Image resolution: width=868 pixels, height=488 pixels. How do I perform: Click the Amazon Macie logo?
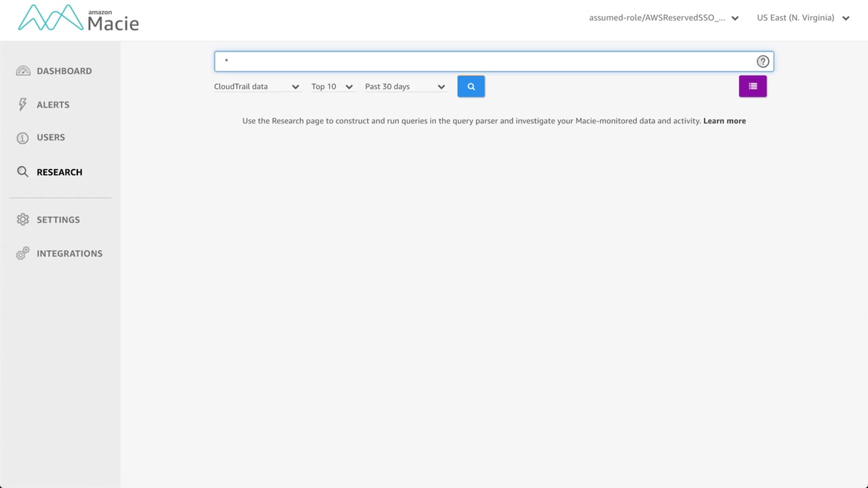[x=78, y=18]
